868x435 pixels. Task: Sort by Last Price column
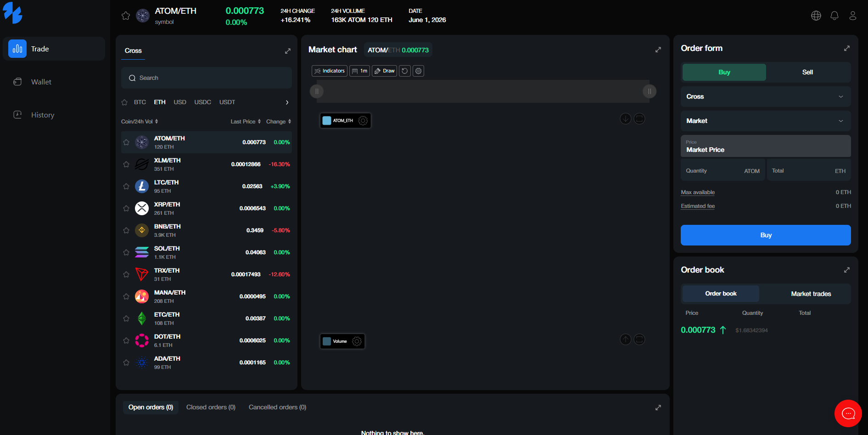(246, 122)
